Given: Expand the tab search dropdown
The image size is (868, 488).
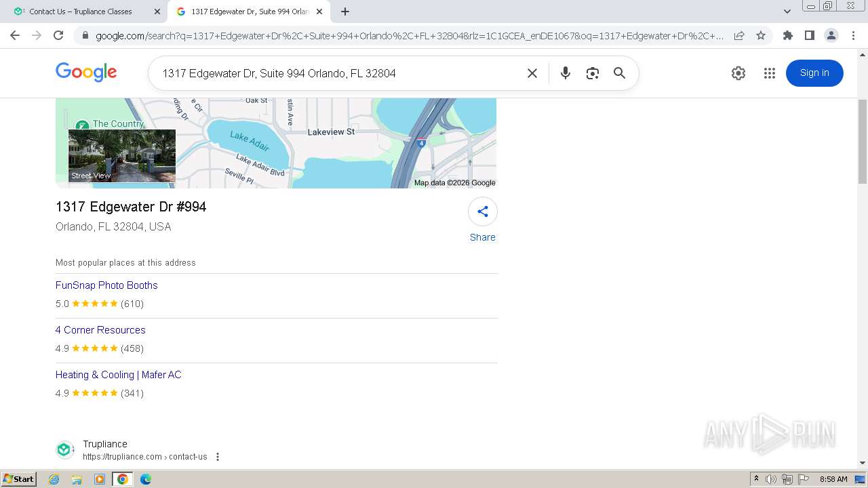Looking at the screenshot, I should [x=787, y=12].
